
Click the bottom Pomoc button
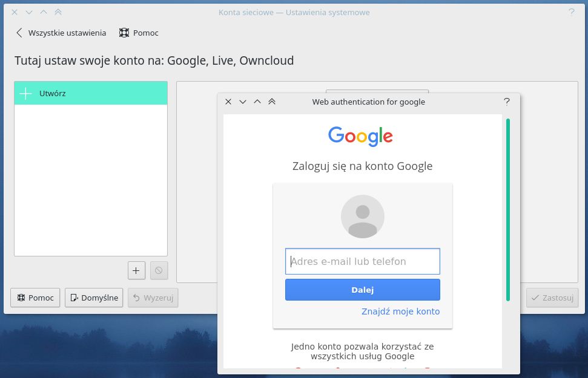tap(35, 298)
